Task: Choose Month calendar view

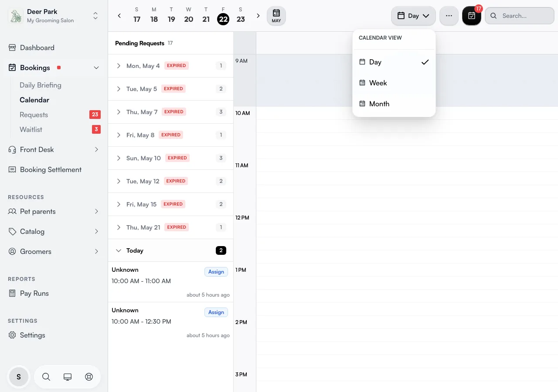Action: click(x=394, y=104)
